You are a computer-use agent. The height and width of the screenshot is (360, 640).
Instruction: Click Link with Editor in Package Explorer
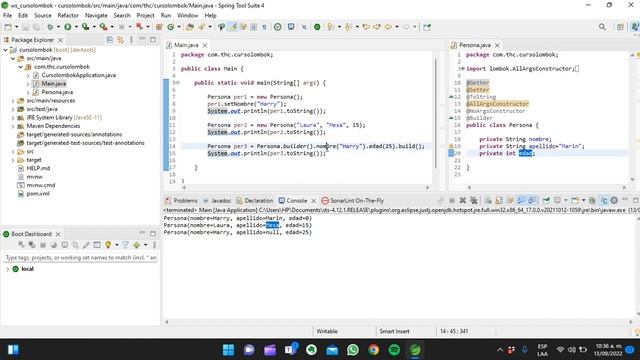(120, 40)
